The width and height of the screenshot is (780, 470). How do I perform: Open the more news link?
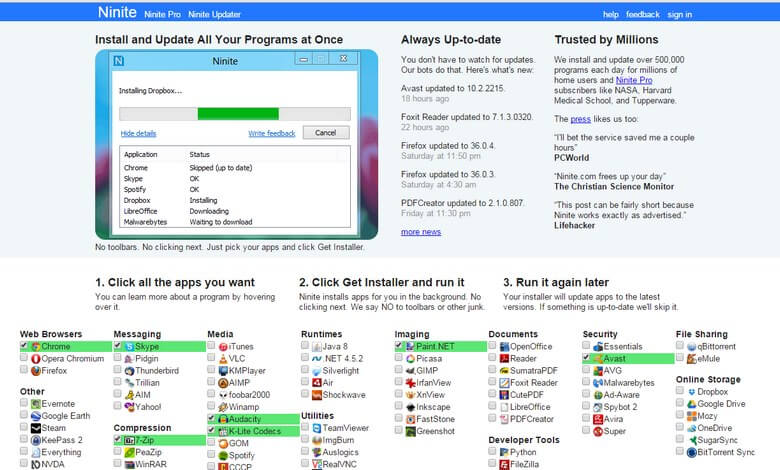click(x=420, y=232)
